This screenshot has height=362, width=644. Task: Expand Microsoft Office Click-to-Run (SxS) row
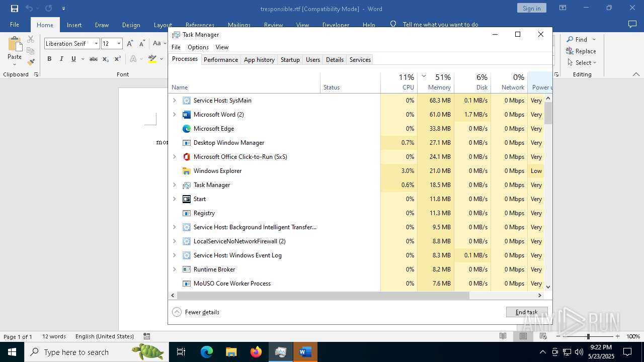click(175, 156)
